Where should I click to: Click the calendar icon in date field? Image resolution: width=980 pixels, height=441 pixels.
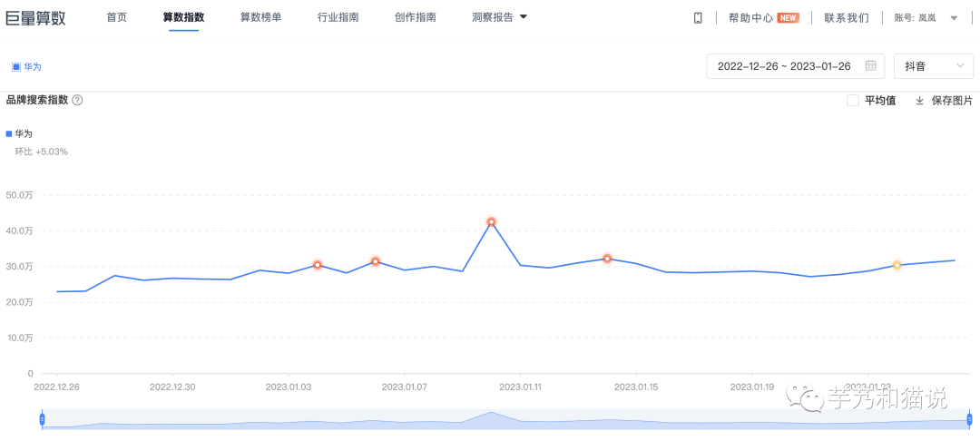point(870,65)
